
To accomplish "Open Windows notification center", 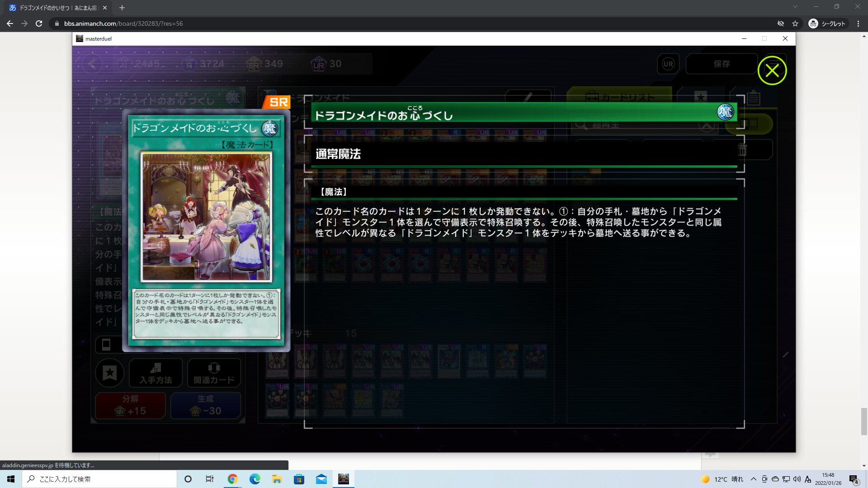I will tap(854, 479).
